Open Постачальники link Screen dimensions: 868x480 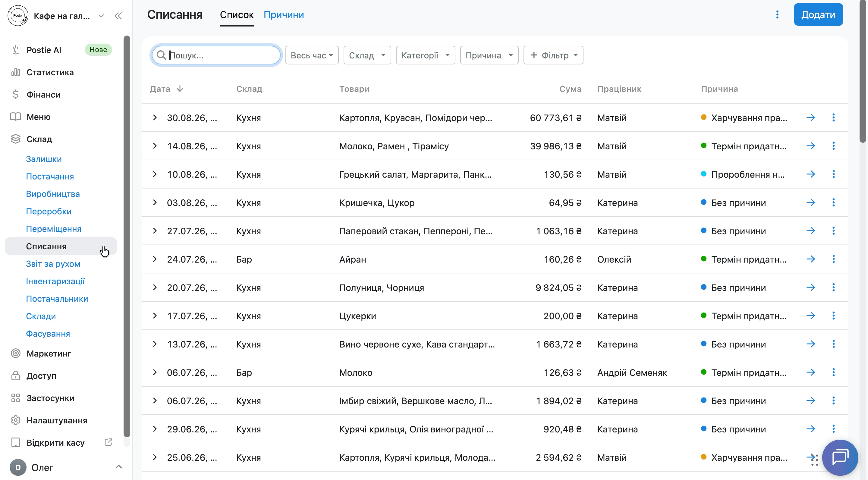click(x=57, y=298)
